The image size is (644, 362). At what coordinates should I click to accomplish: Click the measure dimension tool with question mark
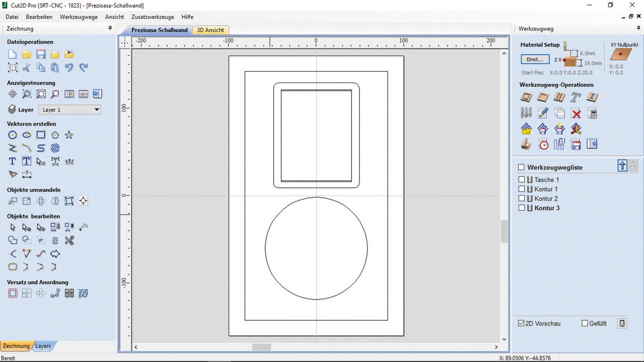click(27, 175)
